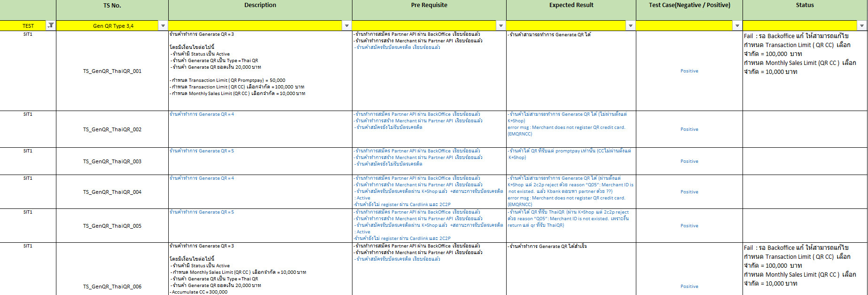Expand the Pre Requisite column filter arrow
The image size is (868, 295).
501,26
